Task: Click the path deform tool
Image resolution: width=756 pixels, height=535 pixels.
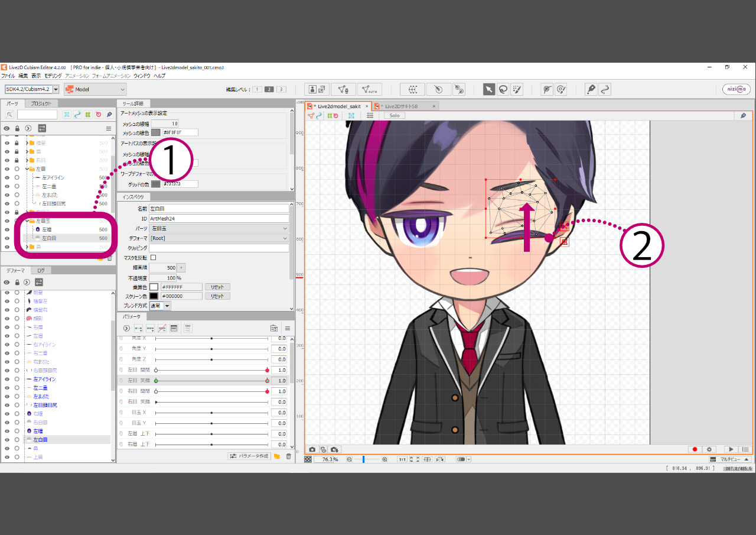Action: coord(605,89)
